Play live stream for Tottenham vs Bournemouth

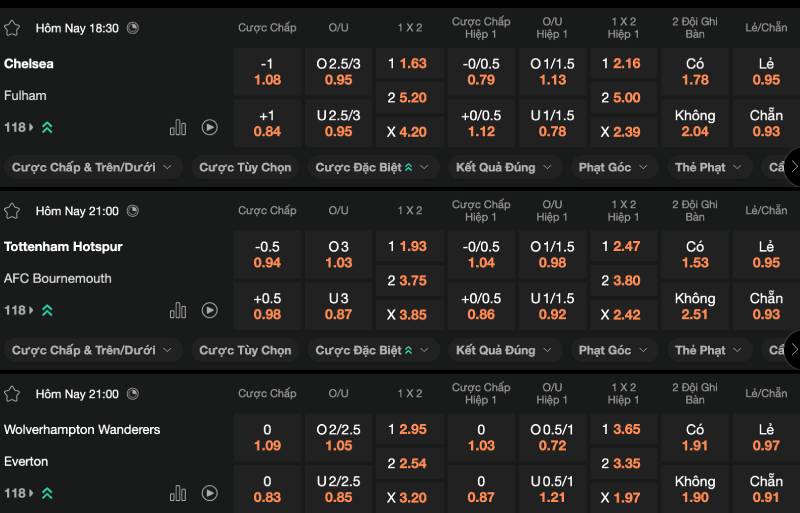click(209, 310)
